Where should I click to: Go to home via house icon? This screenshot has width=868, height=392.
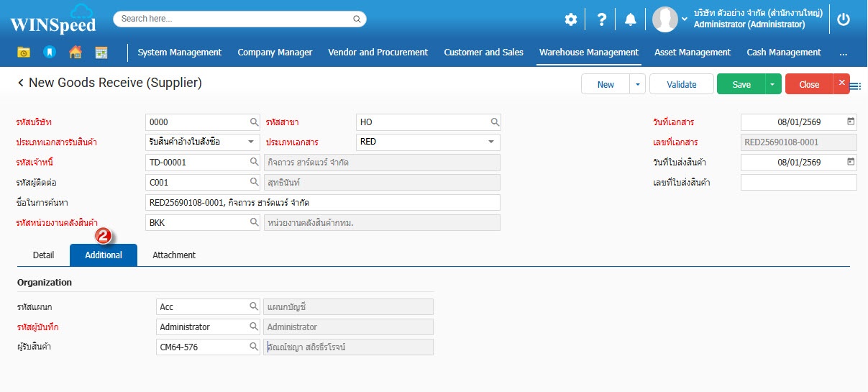(x=75, y=53)
